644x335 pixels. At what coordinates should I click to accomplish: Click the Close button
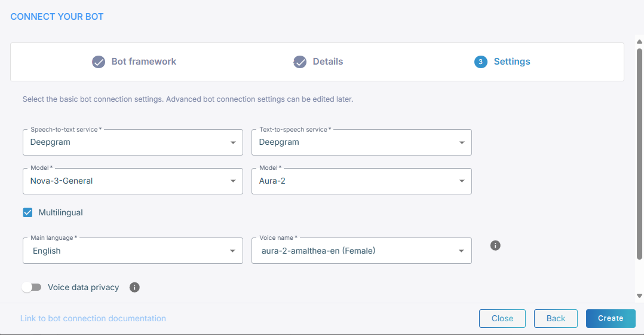502,318
